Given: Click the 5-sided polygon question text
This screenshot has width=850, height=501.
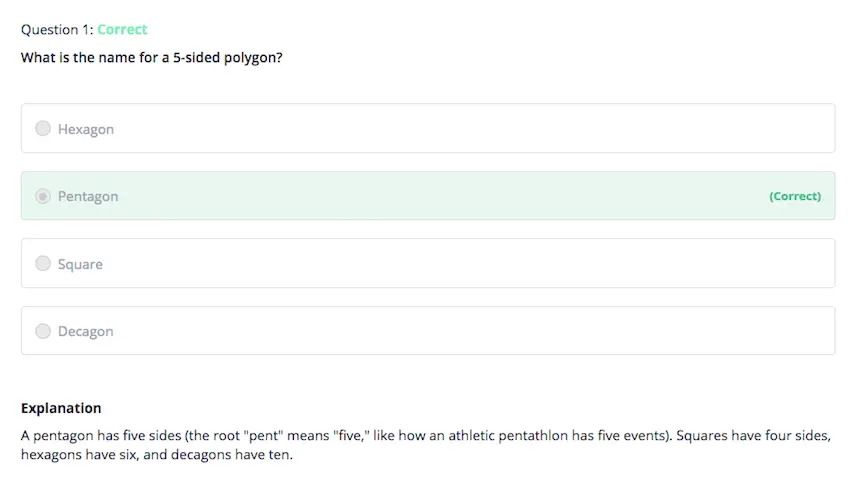Looking at the screenshot, I should coord(151,58).
